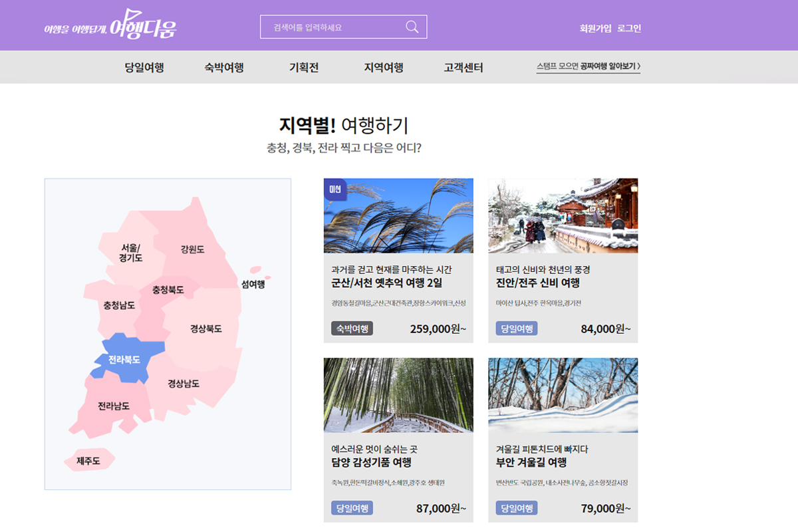Open the 고객센터 menu
This screenshot has height=532, width=798.
pos(464,67)
